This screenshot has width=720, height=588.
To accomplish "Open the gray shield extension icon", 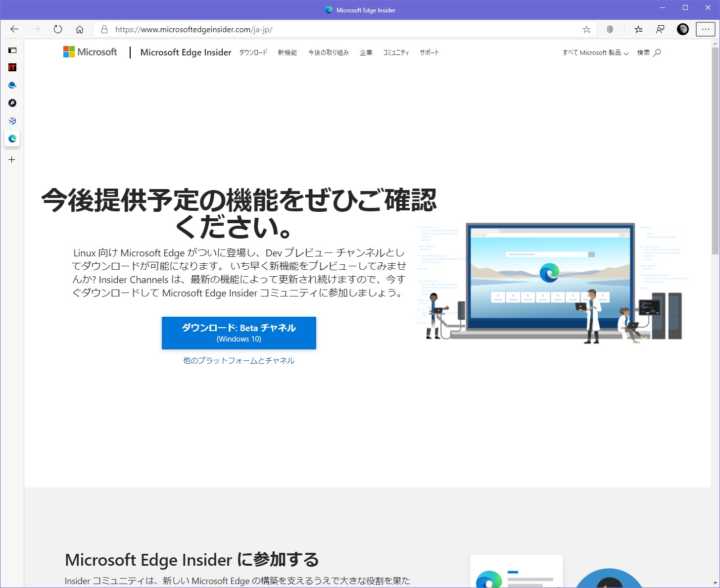I will point(610,30).
